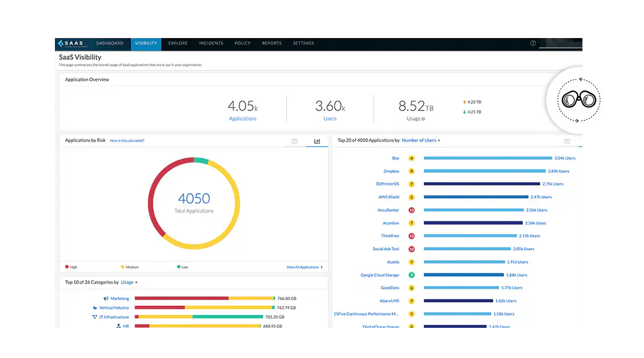This screenshot has width=644, height=358.
Task: Open the Usage sort dropdown
Action: pyautogui.click(x=128, y=281)
